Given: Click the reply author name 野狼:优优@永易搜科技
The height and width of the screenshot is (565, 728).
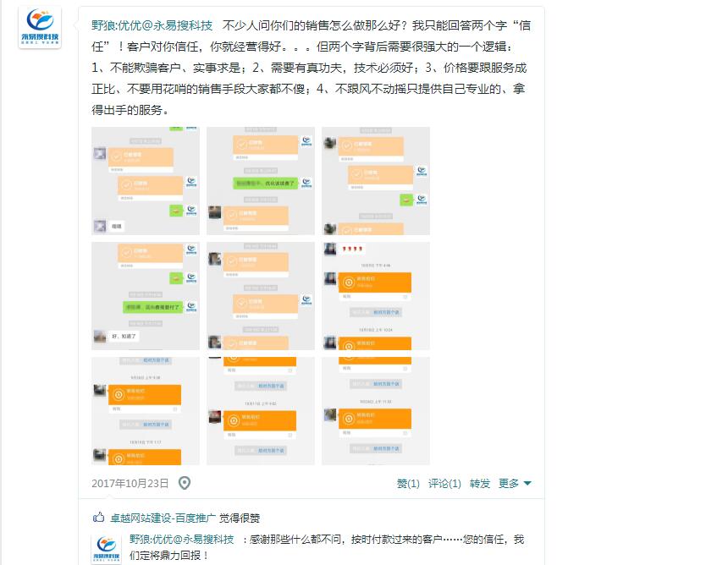Looking at the screenshot, I should [182, 539].
